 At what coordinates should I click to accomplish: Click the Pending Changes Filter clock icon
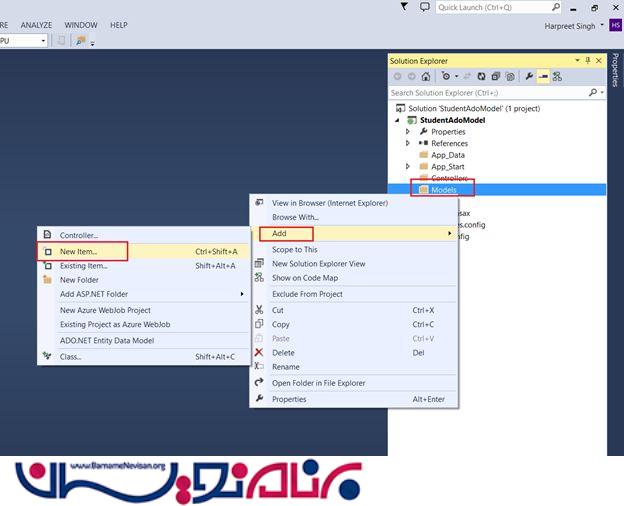446,76
